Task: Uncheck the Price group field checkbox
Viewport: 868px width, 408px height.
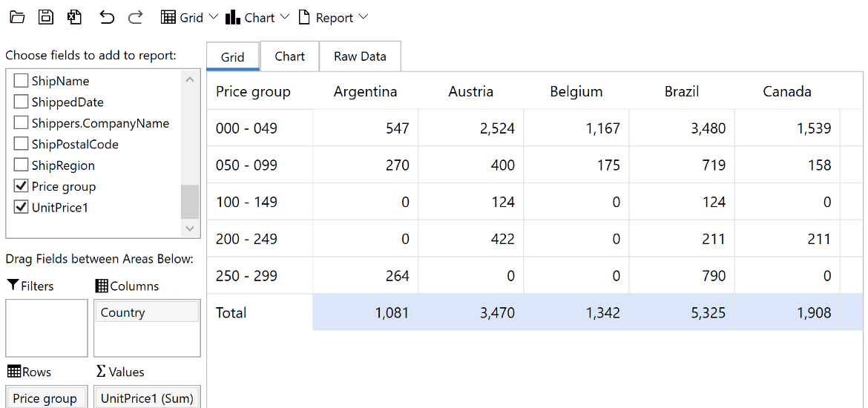Action: click(x=22, y=186)
